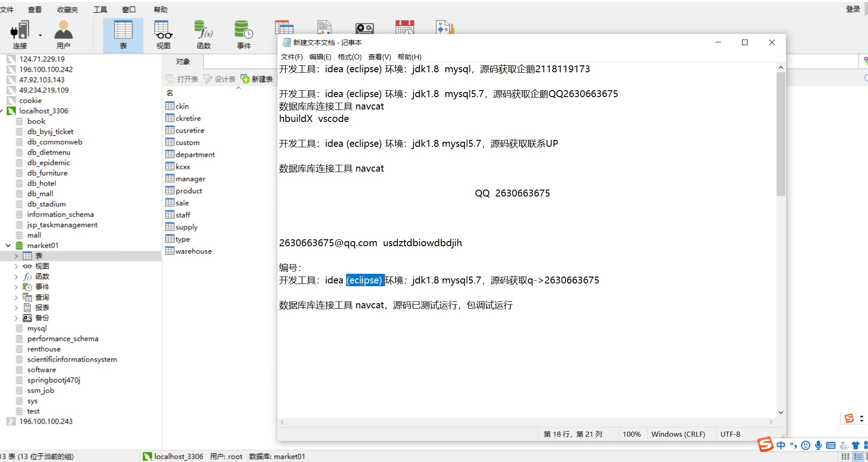Click the large Sogou S logo on IME bar
Viewport: 868px width, 462px height.
[x=765, y=445]
